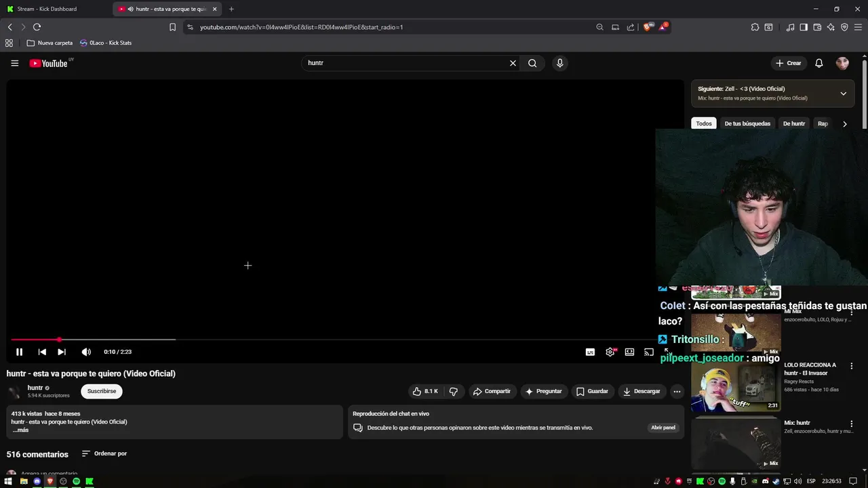Open Mix: huntr playlist thumbnail
The image size is (868, 488).
(x=736, y=444)
